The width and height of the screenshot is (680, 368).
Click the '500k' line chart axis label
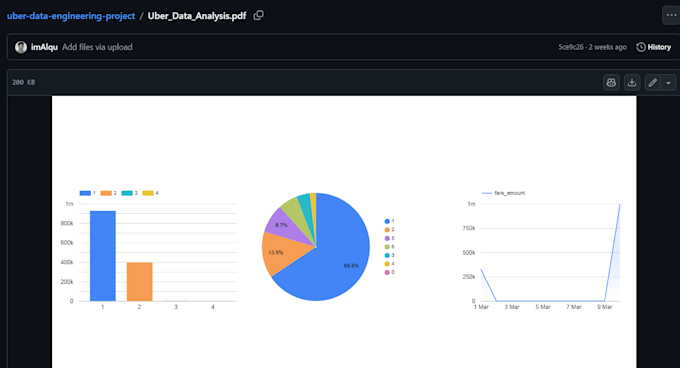tap(469, 252)
